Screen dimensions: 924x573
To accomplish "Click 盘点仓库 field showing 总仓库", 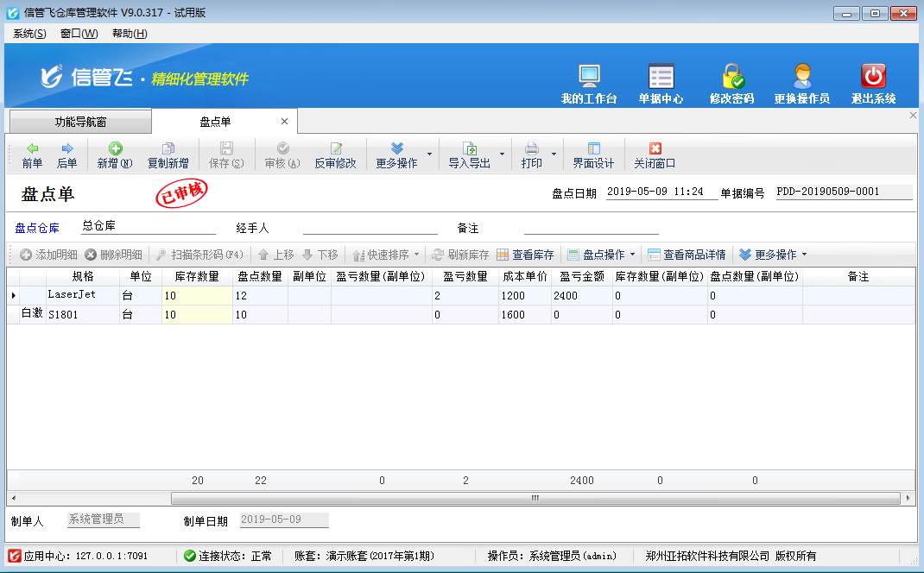I will (x=148, y=226).
